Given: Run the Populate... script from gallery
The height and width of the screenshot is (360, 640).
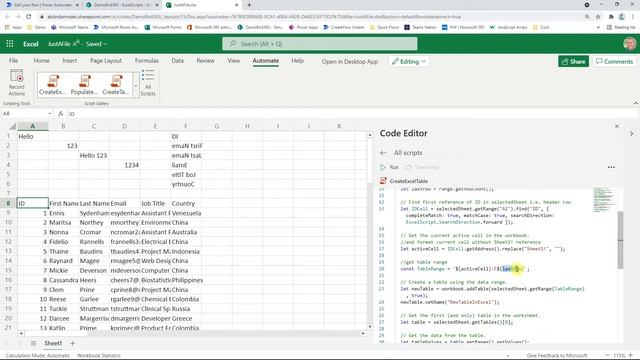Looking at the screenshot, I should click(x=84, y=85).
